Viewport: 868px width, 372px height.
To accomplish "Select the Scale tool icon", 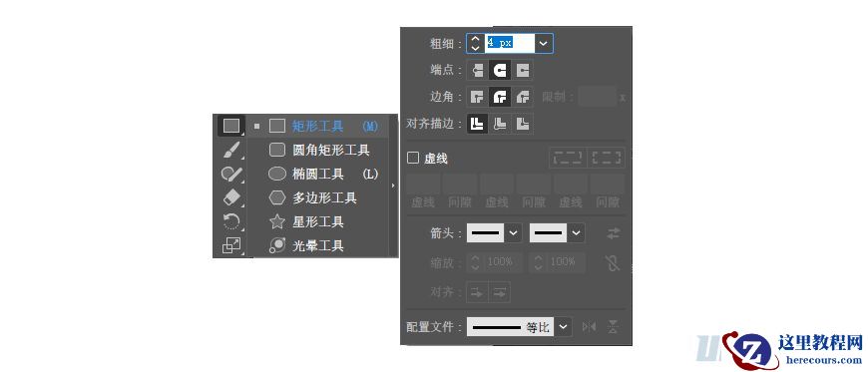I will 231,245.
